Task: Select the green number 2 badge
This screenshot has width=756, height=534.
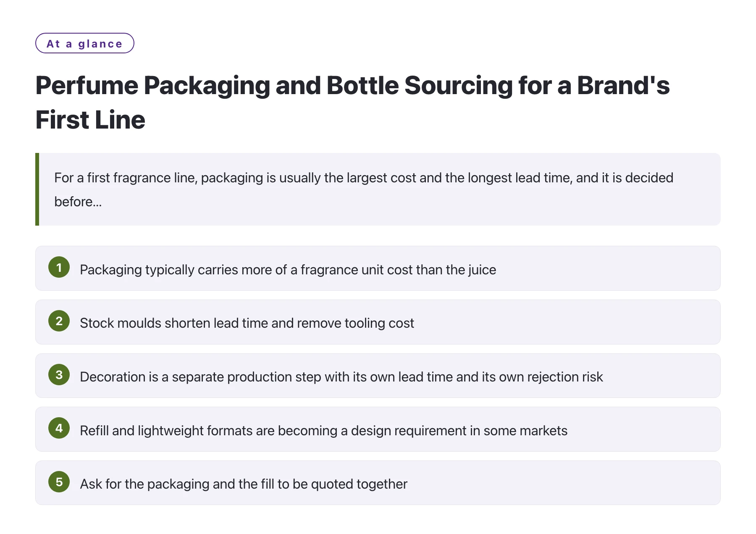Action: (59, 321)
